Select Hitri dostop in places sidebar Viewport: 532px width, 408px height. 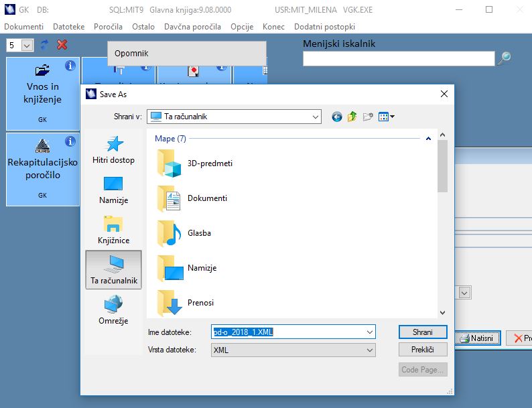113,150
